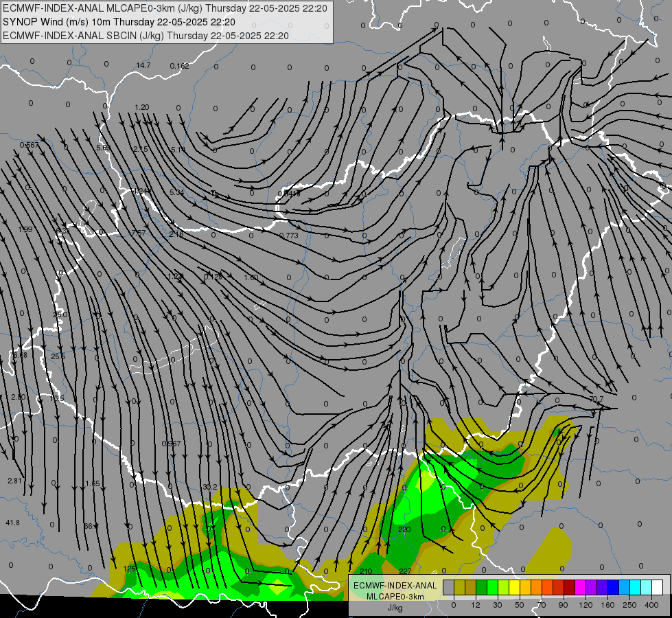This screenshot has height=618, width=672.
Task: Click the map value 41.8
Action: [x=12, y=523]
